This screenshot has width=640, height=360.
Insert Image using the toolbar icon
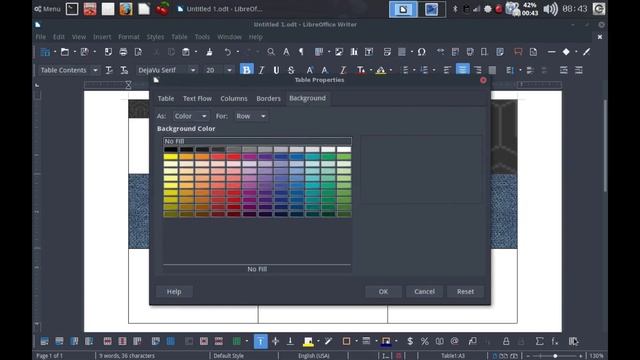click(x=339, y=52)
